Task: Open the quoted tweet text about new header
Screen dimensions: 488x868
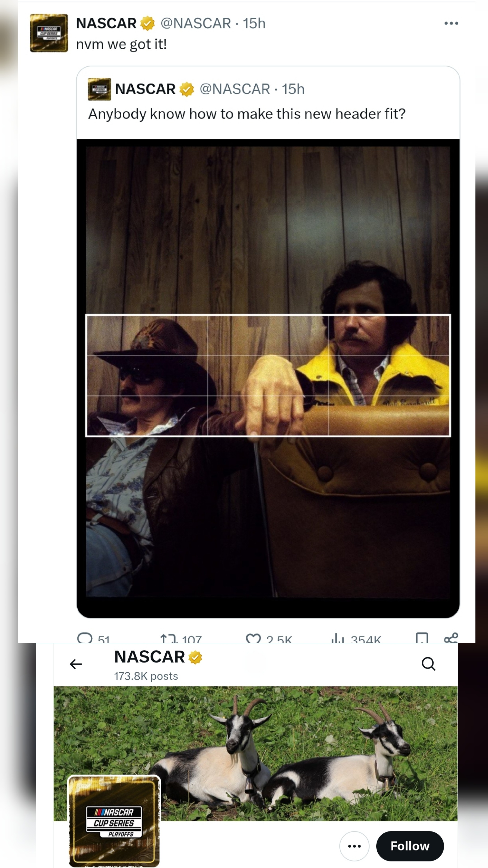Action: pyautogui.click(x=247, y=114)
